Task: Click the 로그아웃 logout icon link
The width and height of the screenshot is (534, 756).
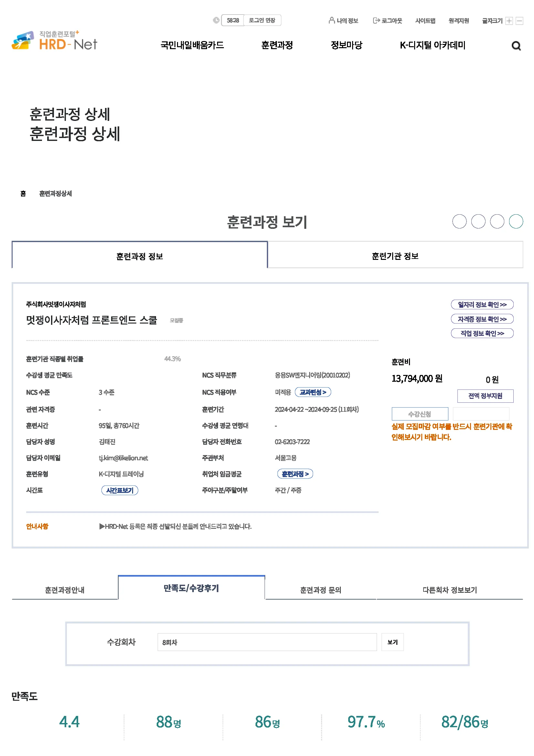Action: pos(387,21)
